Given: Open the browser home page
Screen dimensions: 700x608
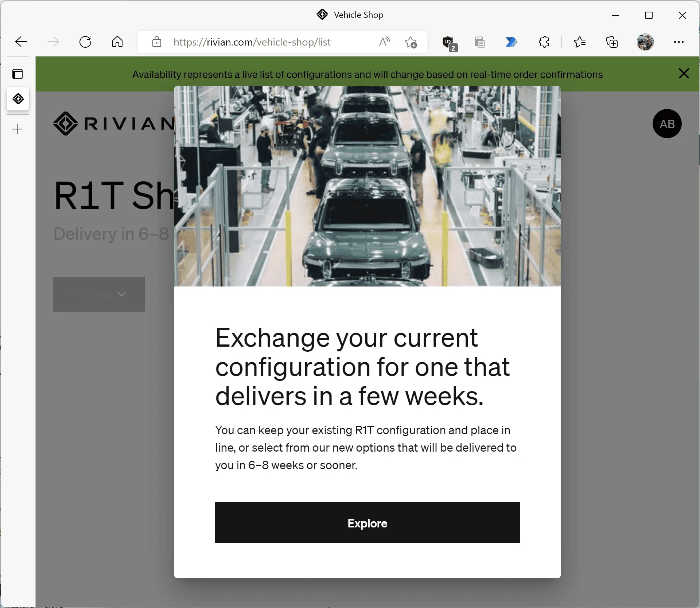Looking at the screenshot, I should 117,42.
